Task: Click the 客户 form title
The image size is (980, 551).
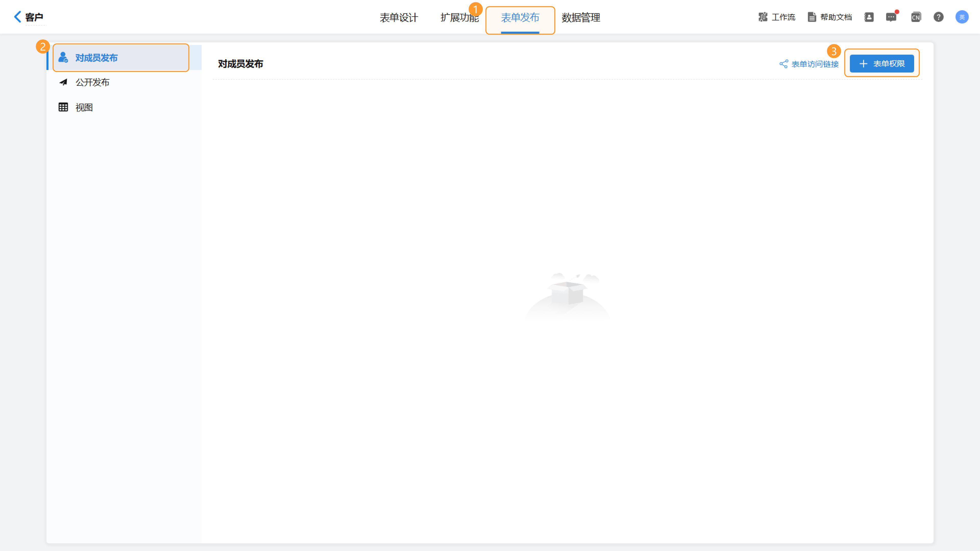Action: pos(34,17)
